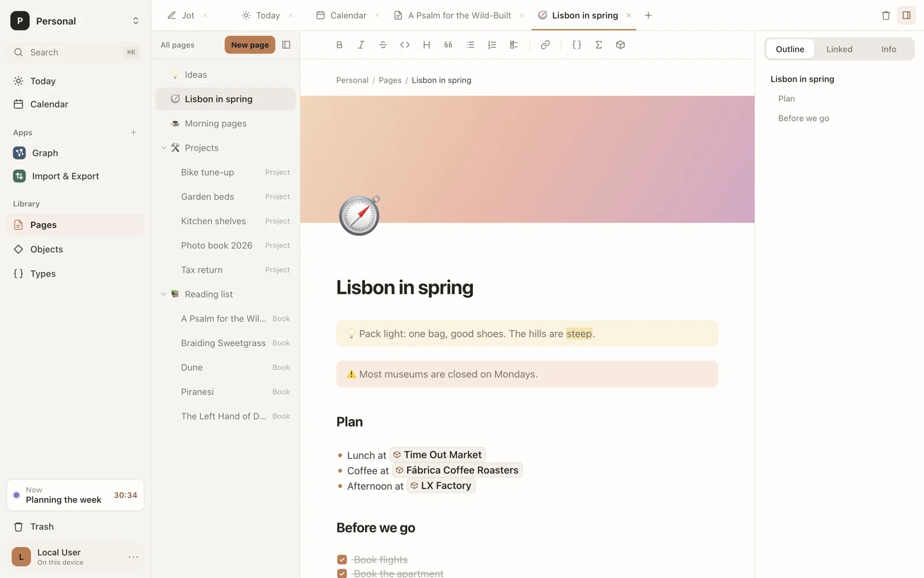Uncheck the Book flights checkbox

pos(342,560)
